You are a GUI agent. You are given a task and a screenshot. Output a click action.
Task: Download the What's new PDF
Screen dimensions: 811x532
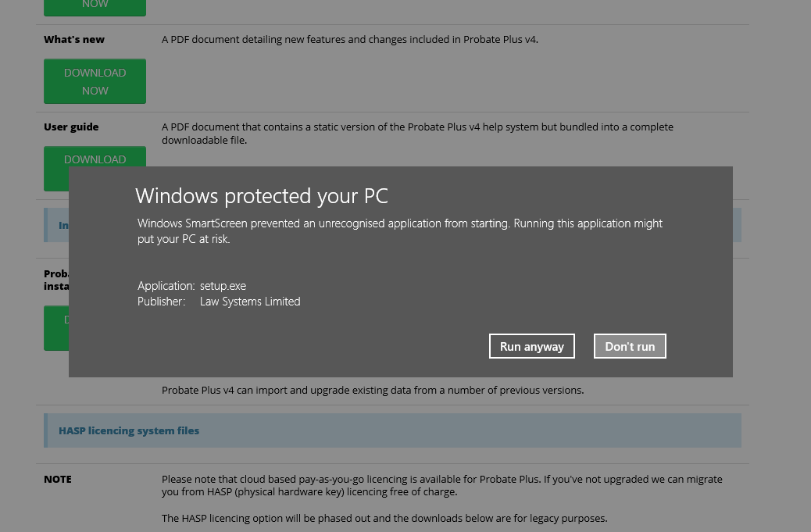tap(95, 81)
